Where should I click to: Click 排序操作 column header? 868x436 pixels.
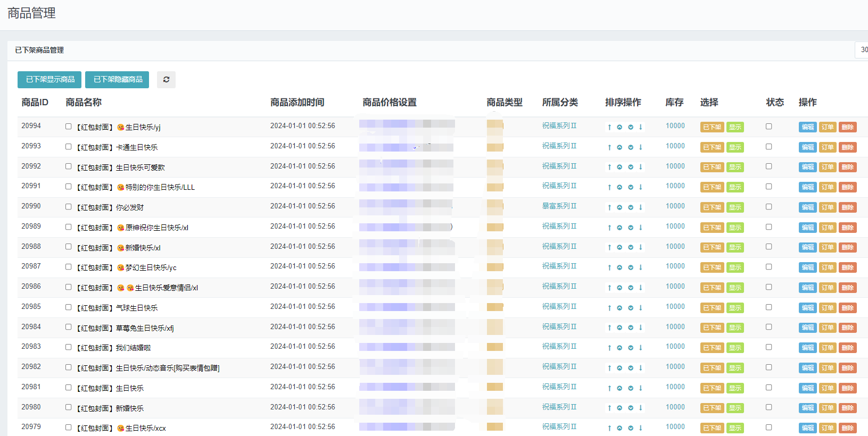(x=623, y=102)
